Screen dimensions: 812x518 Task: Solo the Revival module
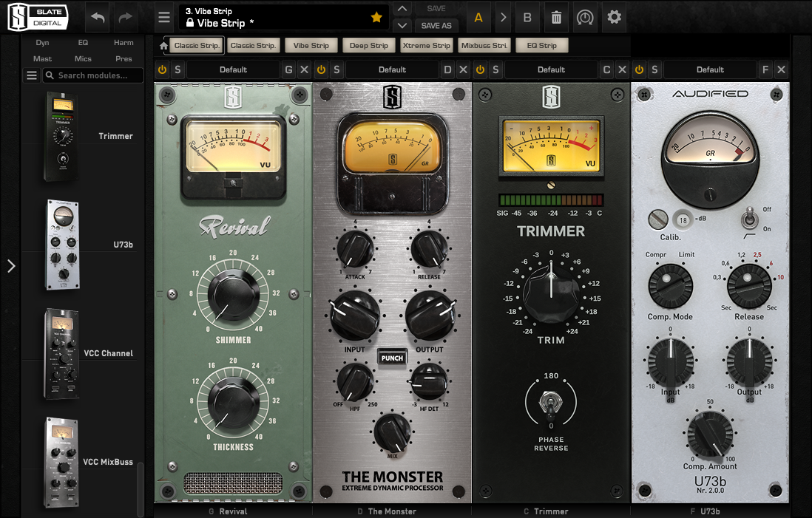coord(177,69)
